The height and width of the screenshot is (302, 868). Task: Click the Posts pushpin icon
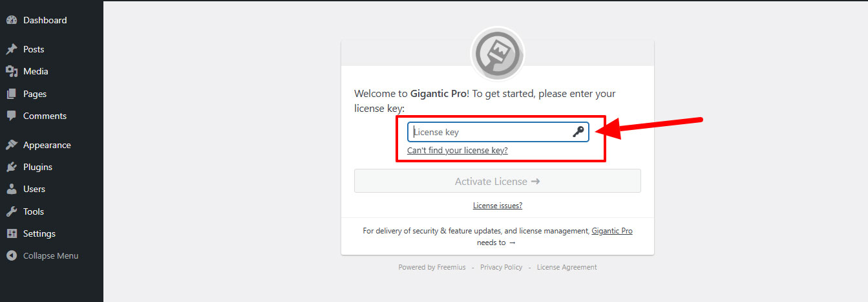tap(11, 49)
